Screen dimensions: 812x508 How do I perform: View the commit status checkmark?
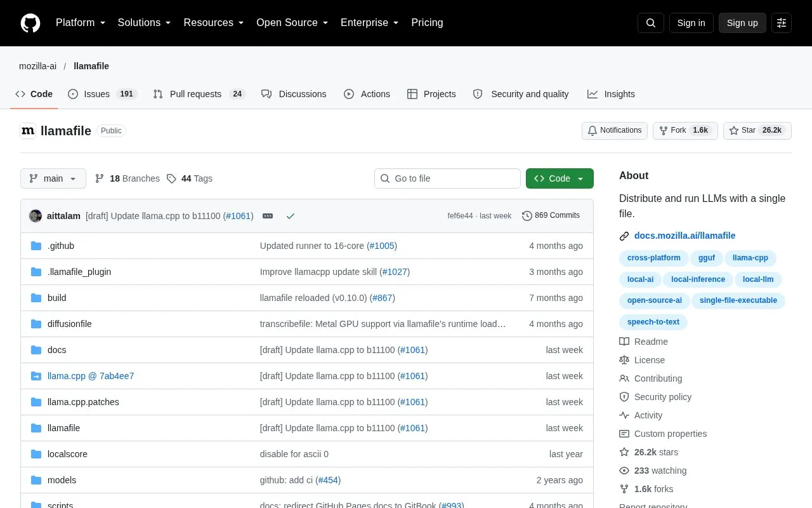pyautogui.click(x=291, y=216)
